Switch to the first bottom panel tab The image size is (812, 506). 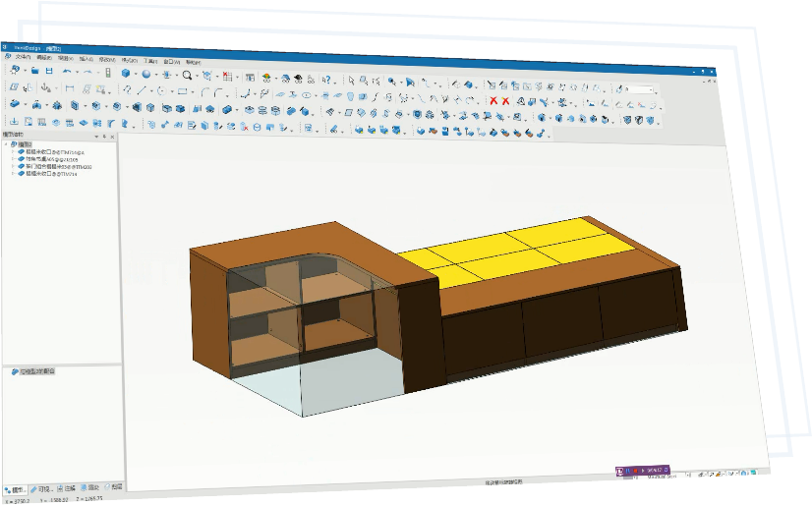(x=16, y=488)
